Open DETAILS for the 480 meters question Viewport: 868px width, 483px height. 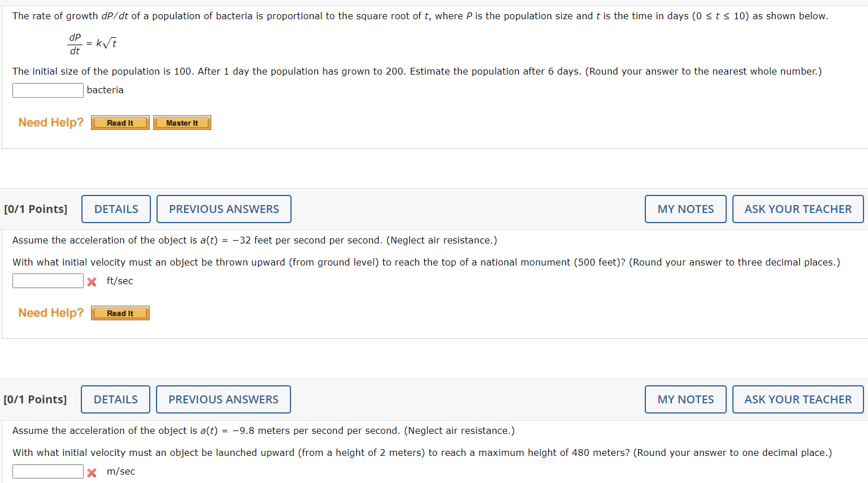coord(115,399)
